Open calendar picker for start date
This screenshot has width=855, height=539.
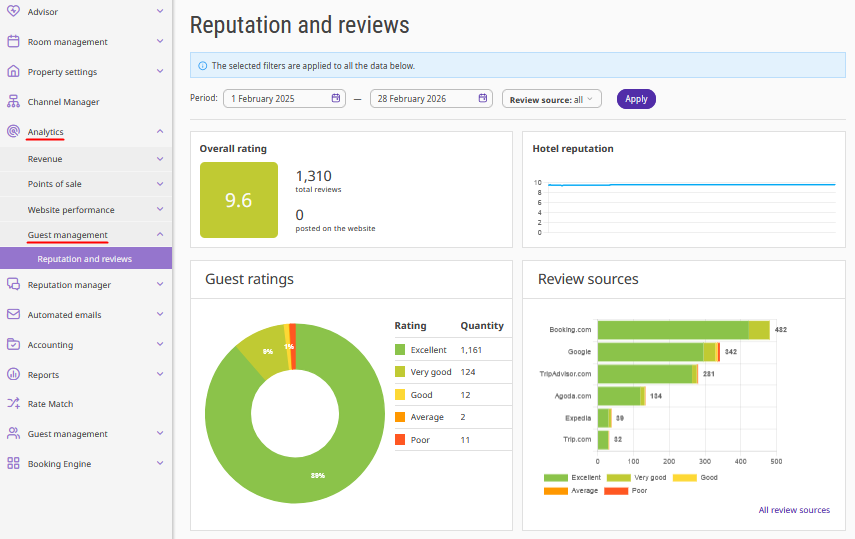[x=337, y=99]
